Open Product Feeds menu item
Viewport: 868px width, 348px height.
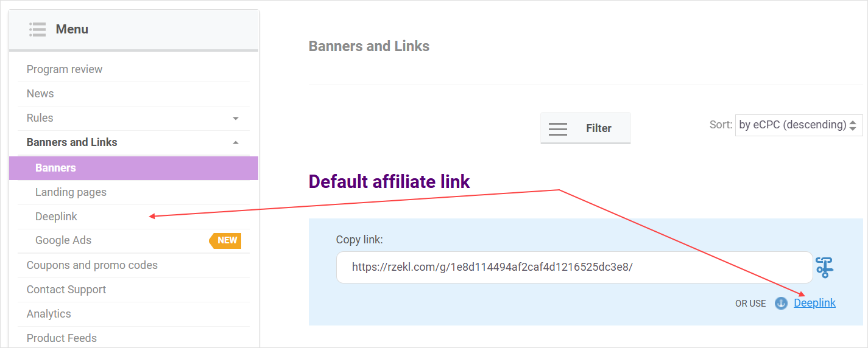pos(62,338)
